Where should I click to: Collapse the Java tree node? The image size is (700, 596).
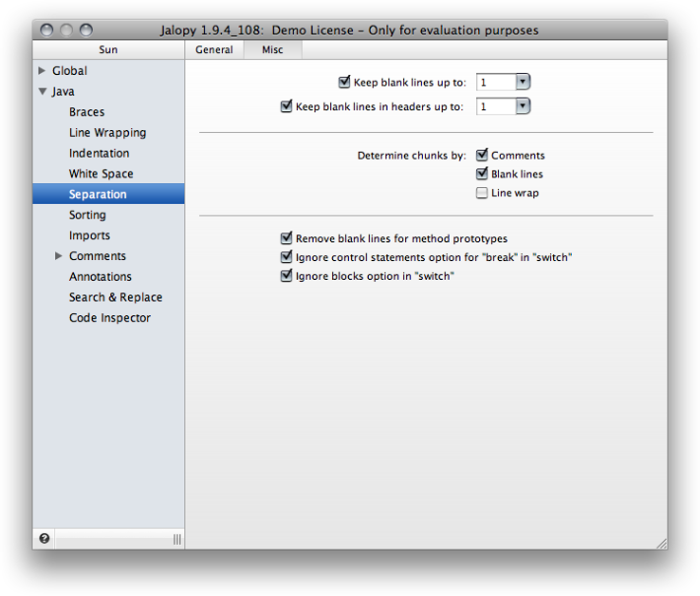[42, 92]
